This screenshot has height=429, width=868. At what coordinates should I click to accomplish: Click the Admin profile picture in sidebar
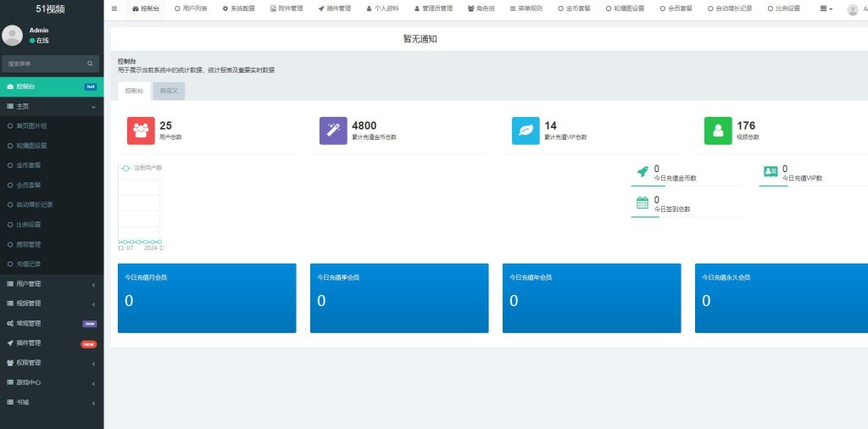point(12,36)
